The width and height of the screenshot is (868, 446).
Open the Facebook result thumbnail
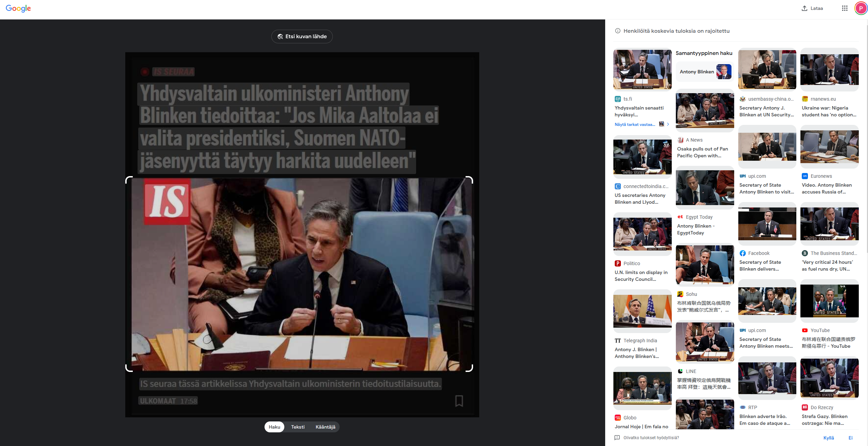click(x=767, y=224)
